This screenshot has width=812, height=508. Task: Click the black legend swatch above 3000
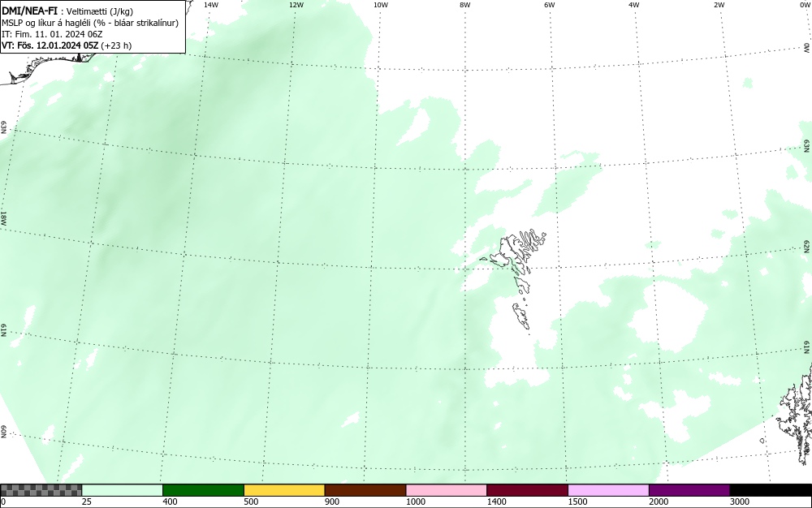(x=771, y=490)
